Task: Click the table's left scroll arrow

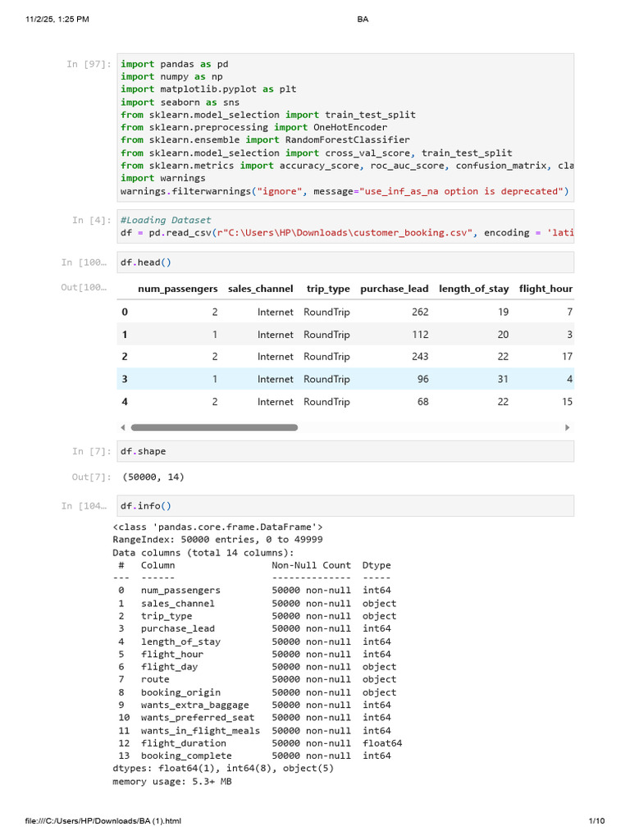Action: click(x=123, y=427)
